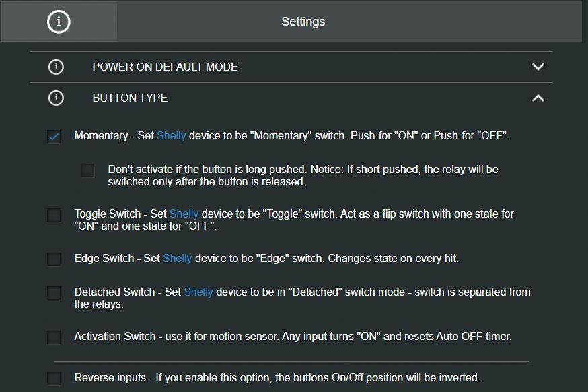
Task: Select the Activation Switch checkbox
Action: tap(54, 337)
